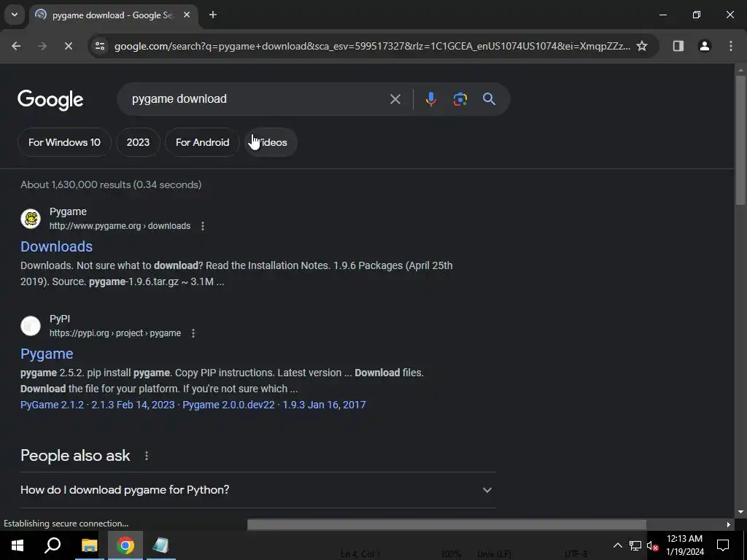This screenshot has width=747, height=560.
Task: Open Windows taskbar search
Action: coord(53,545)
